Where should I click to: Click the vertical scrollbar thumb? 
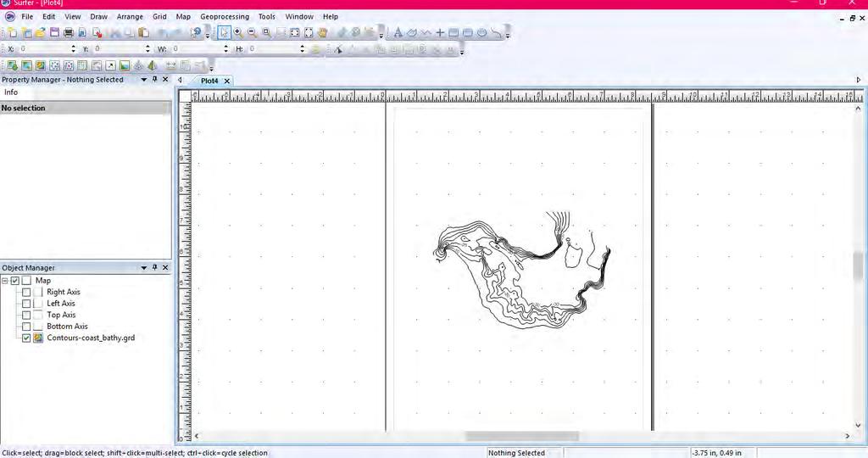[858, 267]
